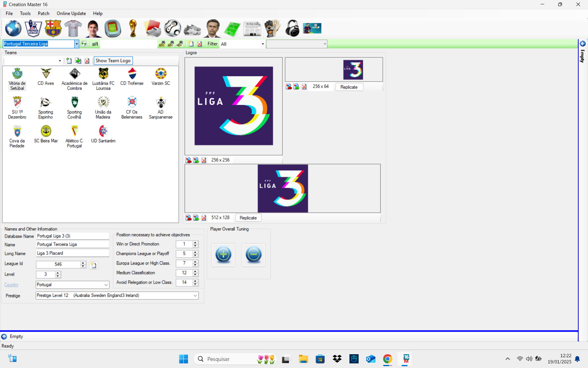Open the Online Update menu
588x368 pixels.
pos(71,13)
